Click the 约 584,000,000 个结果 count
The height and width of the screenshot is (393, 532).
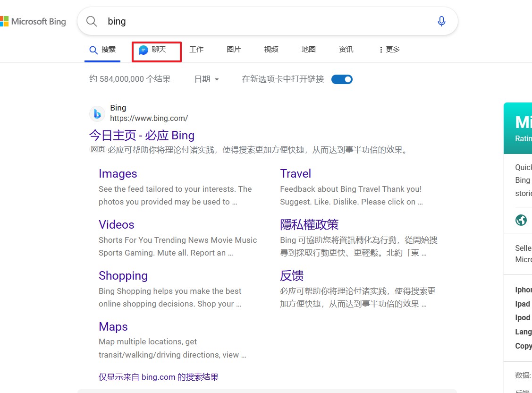pyautogui.click(x=130, y=79)
